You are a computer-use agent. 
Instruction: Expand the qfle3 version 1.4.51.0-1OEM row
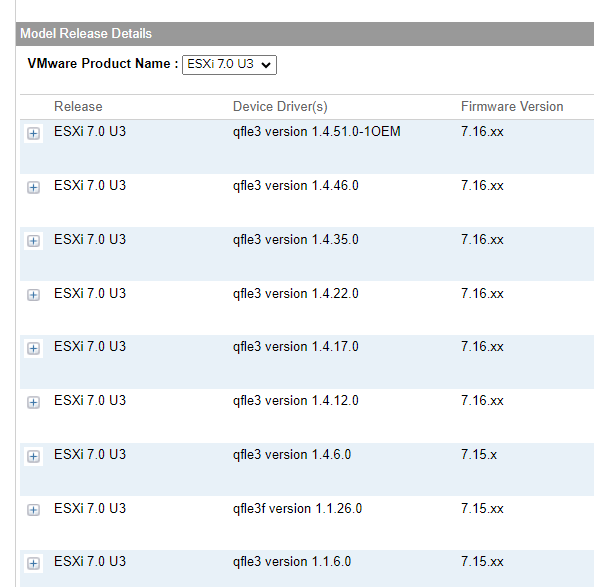(x=33, y=133)
